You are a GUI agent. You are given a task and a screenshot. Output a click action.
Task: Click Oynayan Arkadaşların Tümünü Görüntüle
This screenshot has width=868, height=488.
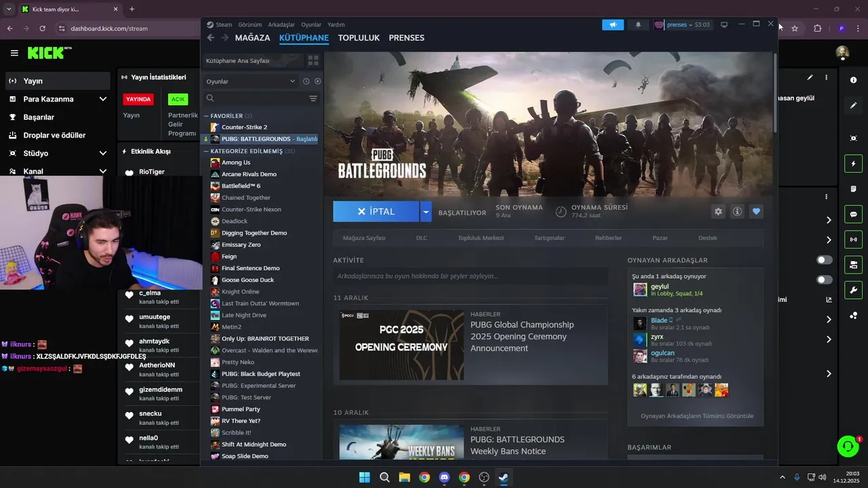tap(696, 416)
